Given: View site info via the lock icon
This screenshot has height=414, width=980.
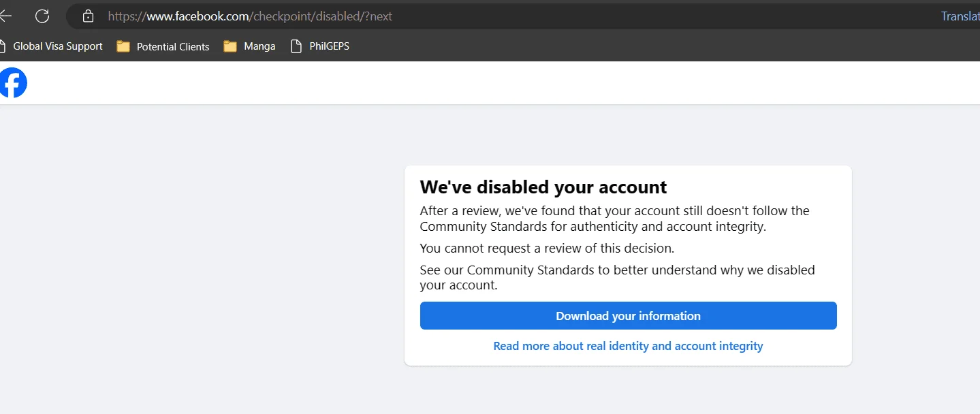Looking at the screenshot, I should [87, 16].
